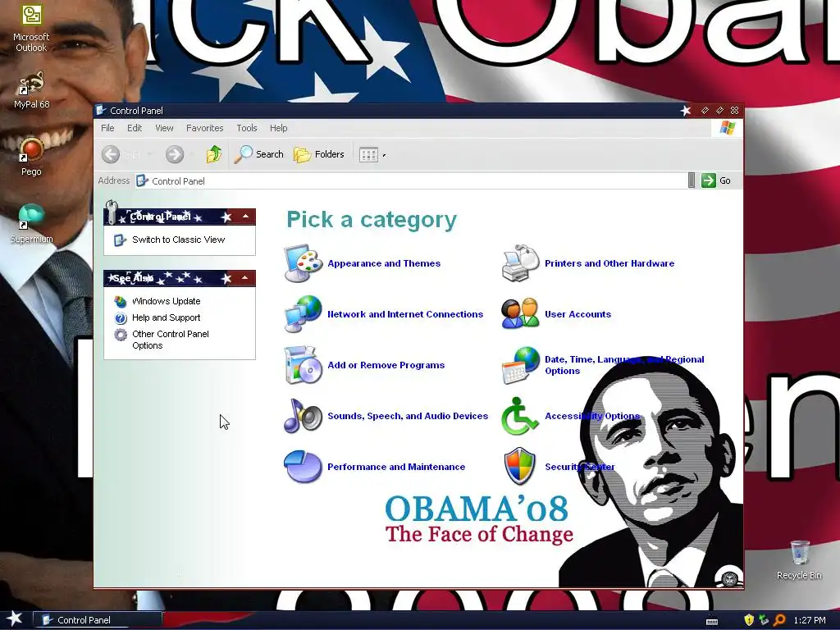Open Sounds, Speech, and Audio Devices icon

(304, 416)
